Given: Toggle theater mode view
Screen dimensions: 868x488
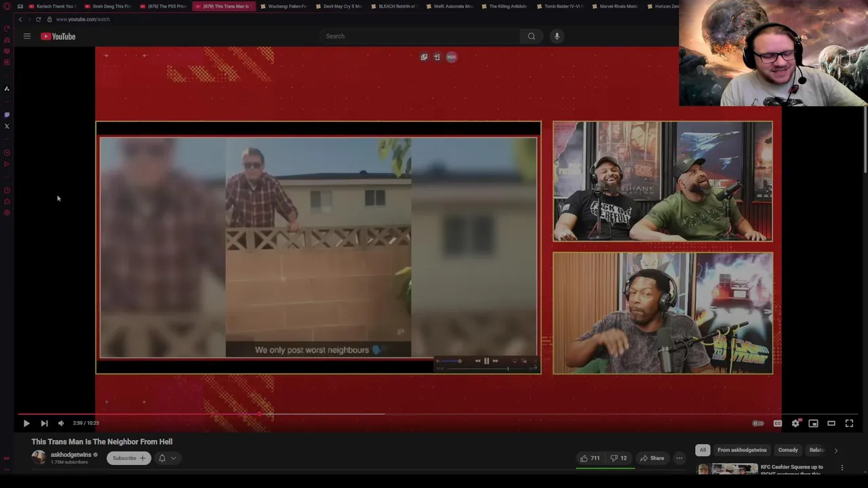Looking at the screenshot, I should [831, 423].
